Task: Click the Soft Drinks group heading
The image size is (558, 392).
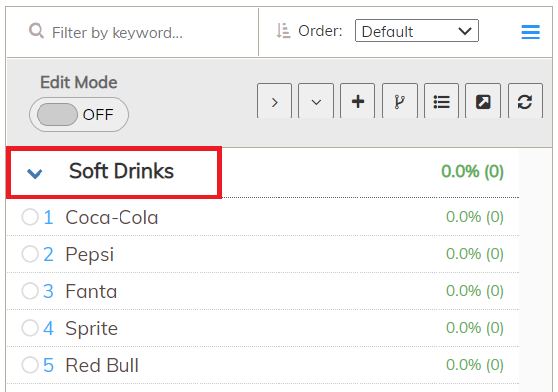Action: point(121,171)
